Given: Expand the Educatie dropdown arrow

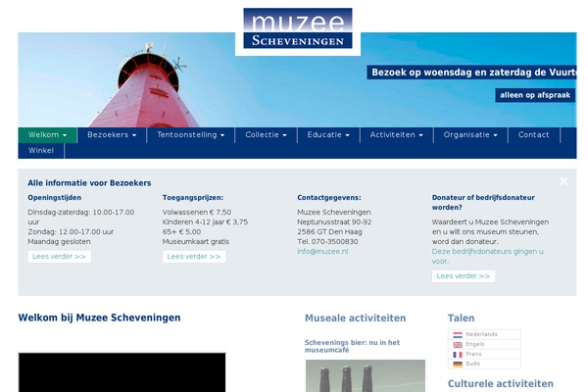Looking at the screenshot, I should [x=347, y=135].
